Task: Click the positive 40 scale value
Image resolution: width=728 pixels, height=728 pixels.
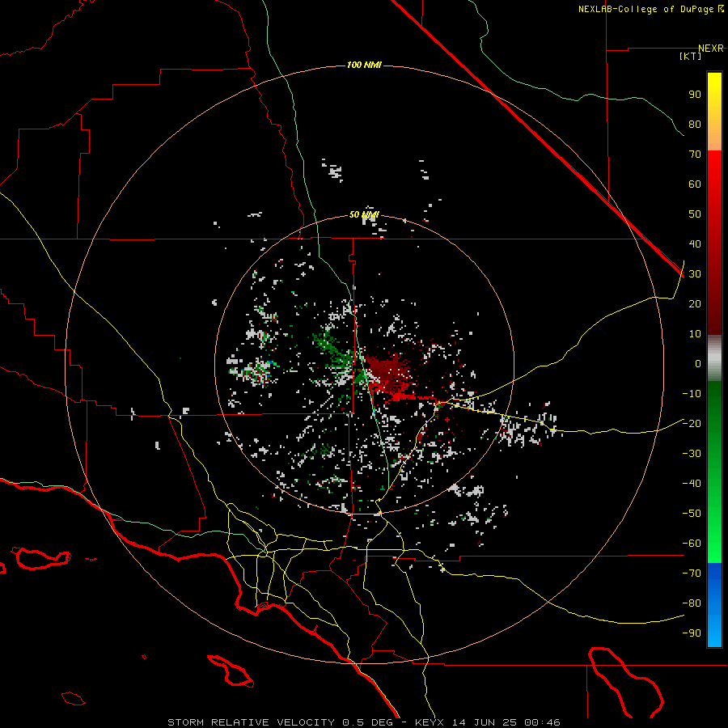Action: click(x=695, y=244)
